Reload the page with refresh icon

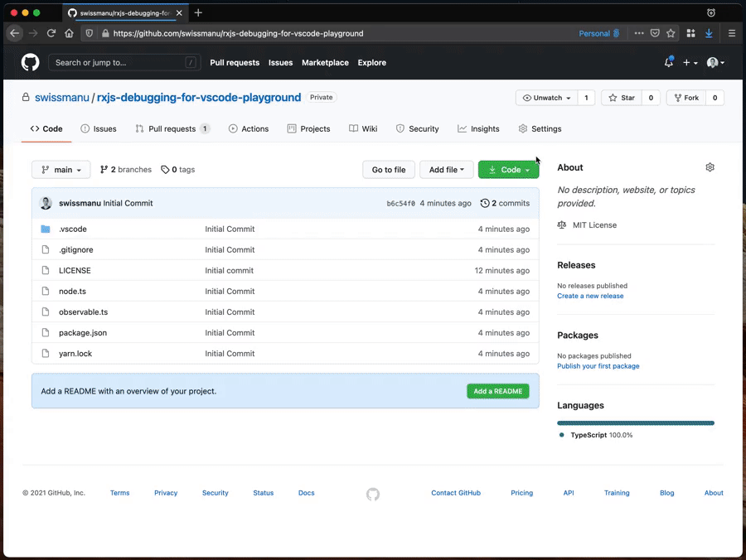[51, 33]
